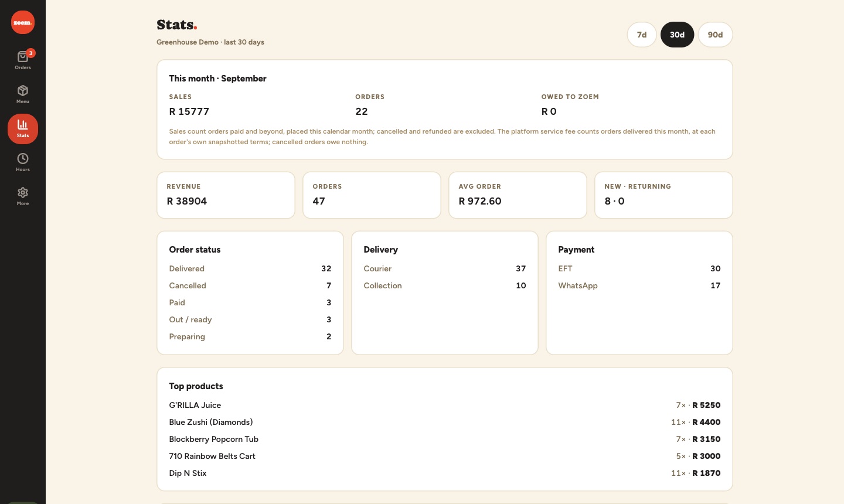Select the Stats chart icon

click(23, 124)
